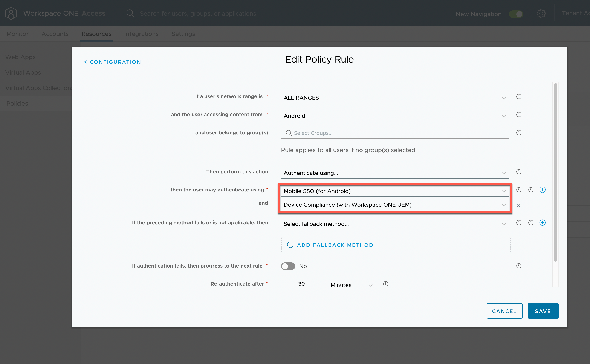The height and width of the screenshot is (364, 590).
Task: Click info icon next to Android dropdown
Action: point(518,115)
